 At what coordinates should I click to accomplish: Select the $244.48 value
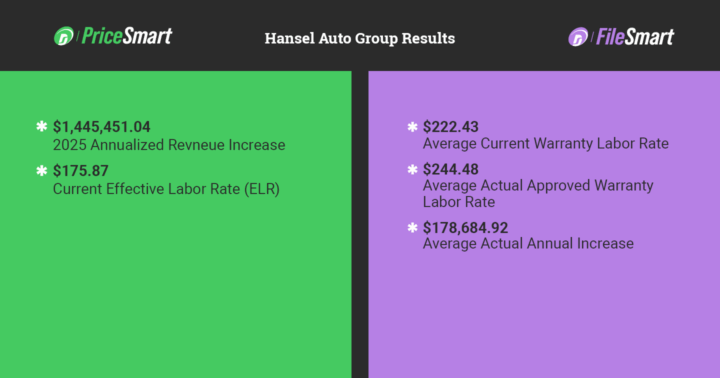click(x=450, y=169)
